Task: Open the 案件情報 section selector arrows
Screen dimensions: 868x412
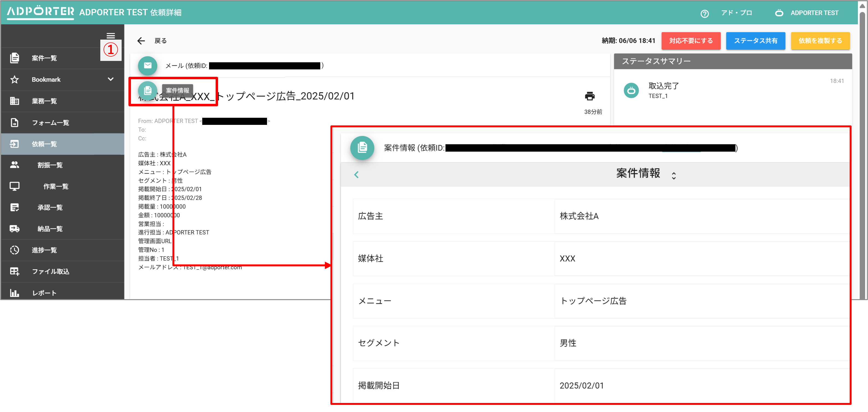Action: pos(674,175)
